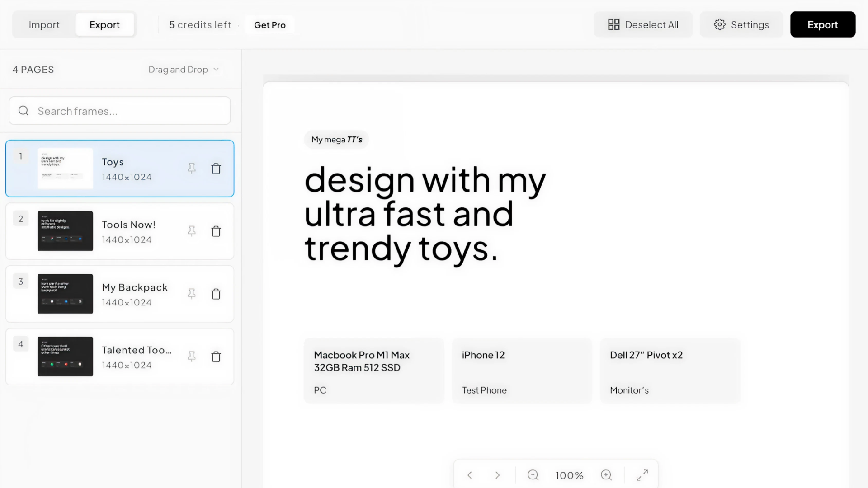Image resolution: width=868 pixels, height=488 pixels.
Task: Go to next page with right arrow
Action: pos(497,475)
